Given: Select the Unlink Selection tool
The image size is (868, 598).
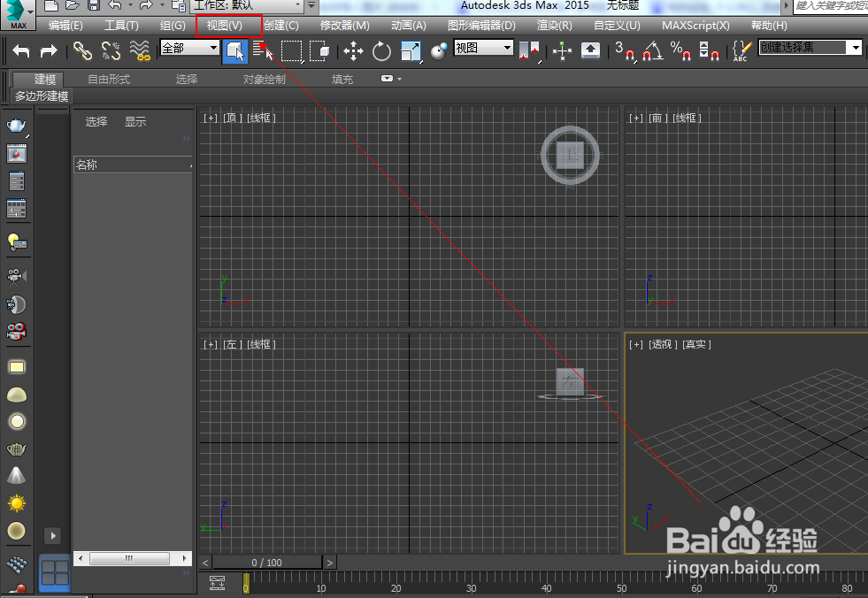Looking at the screenshot, I should [x=111, y=51].
